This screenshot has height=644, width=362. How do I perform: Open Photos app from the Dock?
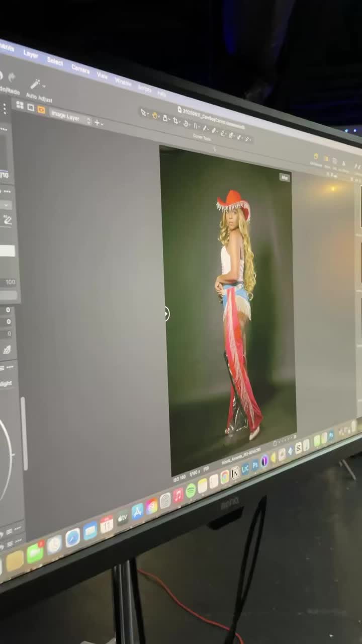tap(152, 506)
